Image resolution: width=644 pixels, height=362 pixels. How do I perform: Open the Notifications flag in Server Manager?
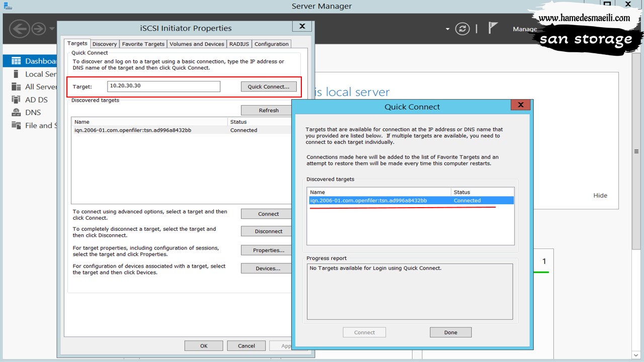493,29
